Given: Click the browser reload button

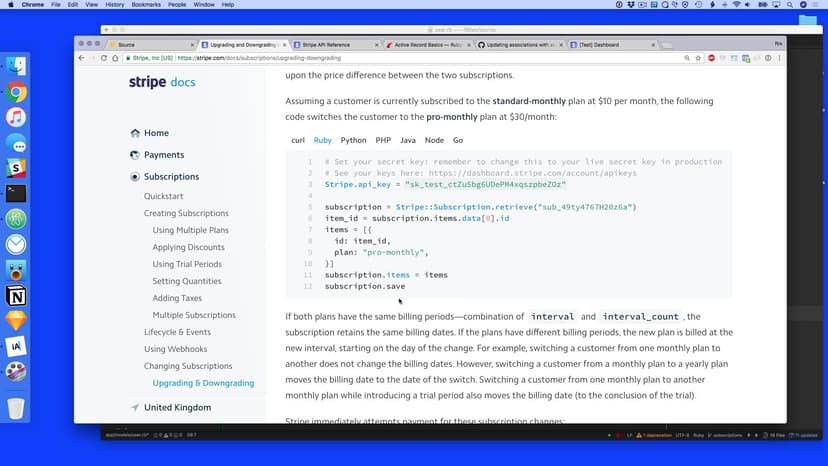Looking at the screenshot, I should click(x=104, y=58).
